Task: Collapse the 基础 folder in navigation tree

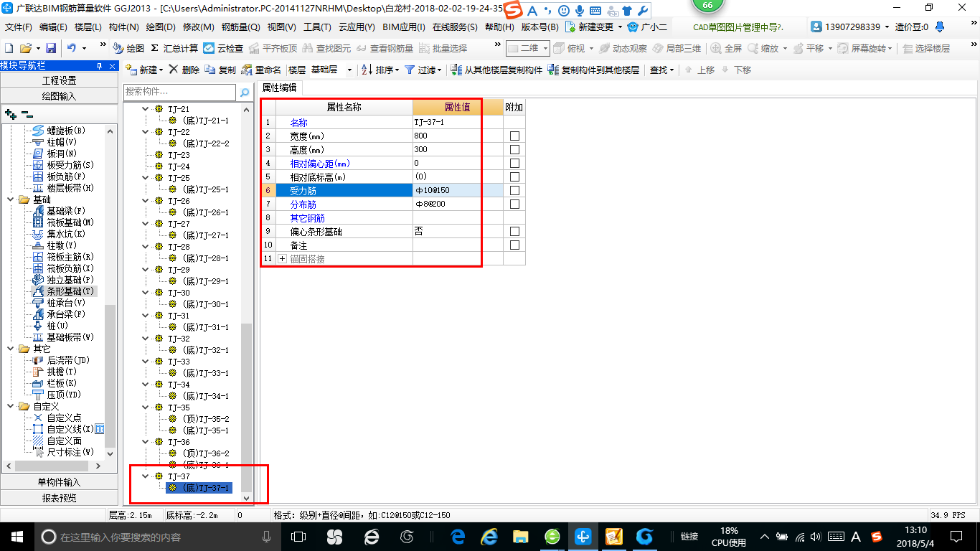Action: click(10, 199)
